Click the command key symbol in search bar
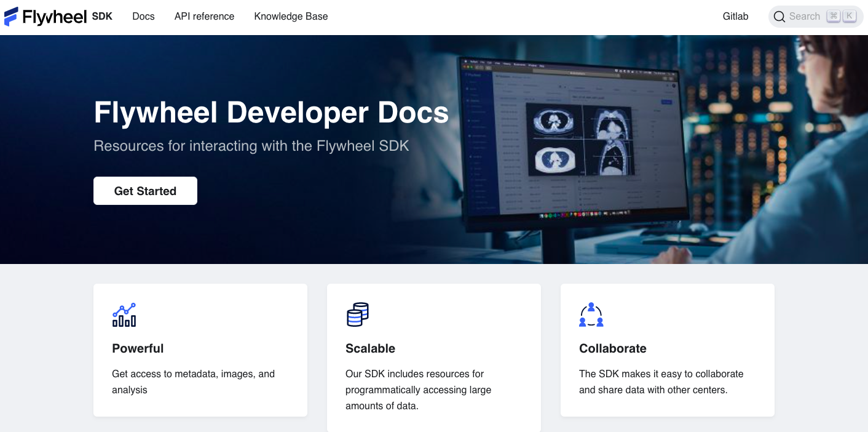868x432 pixels. [833, 15]
